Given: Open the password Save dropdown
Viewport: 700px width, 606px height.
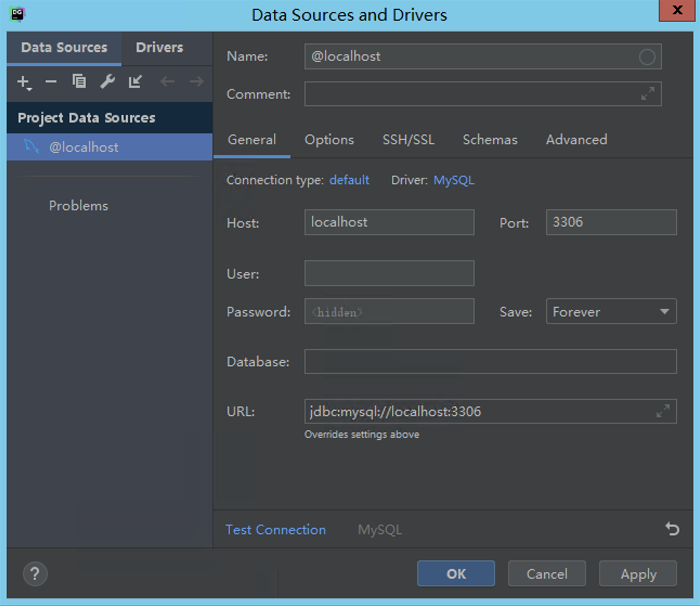Looking at the screenshot, I should click(611, 312).
